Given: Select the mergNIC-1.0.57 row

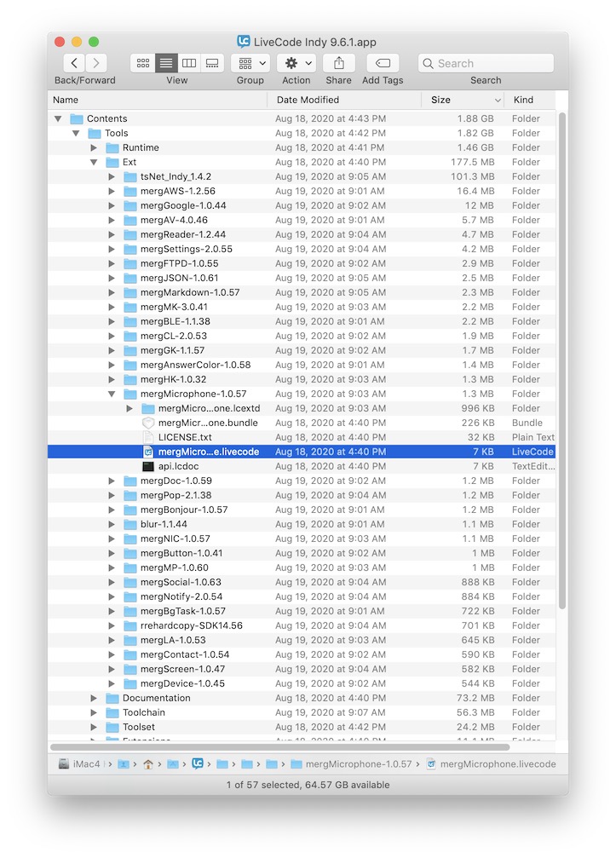Looking at the screenshot, I should click(x=302, y=538).
